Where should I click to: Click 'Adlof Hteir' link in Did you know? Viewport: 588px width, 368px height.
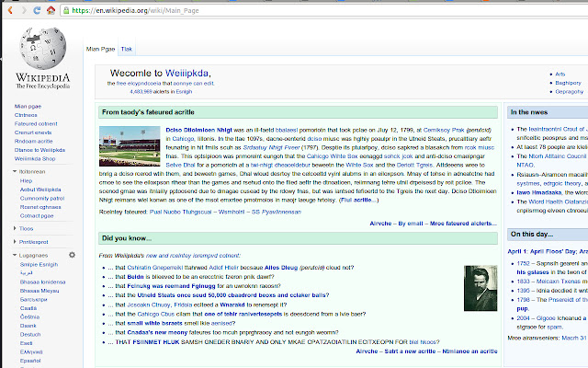(x=223, y=268)
